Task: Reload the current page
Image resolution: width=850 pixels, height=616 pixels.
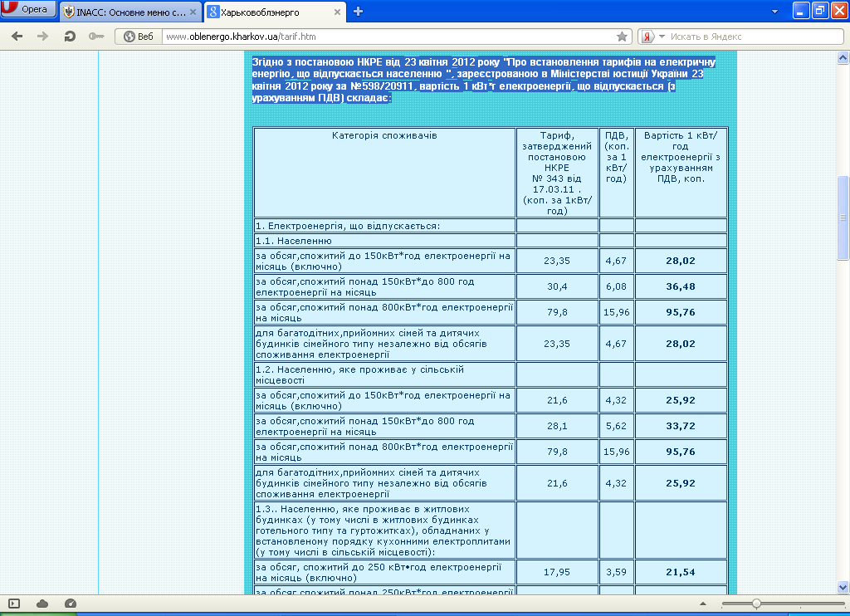Action: pos(70,37)
